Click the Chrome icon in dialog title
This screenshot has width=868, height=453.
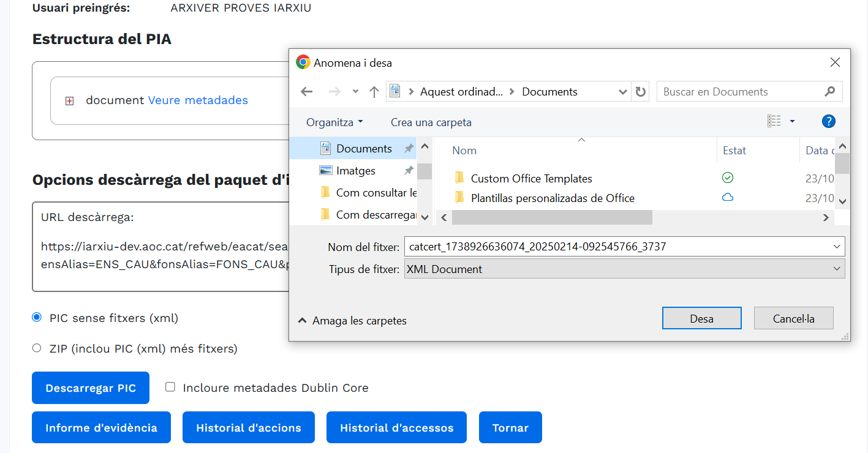coord(303,62)
